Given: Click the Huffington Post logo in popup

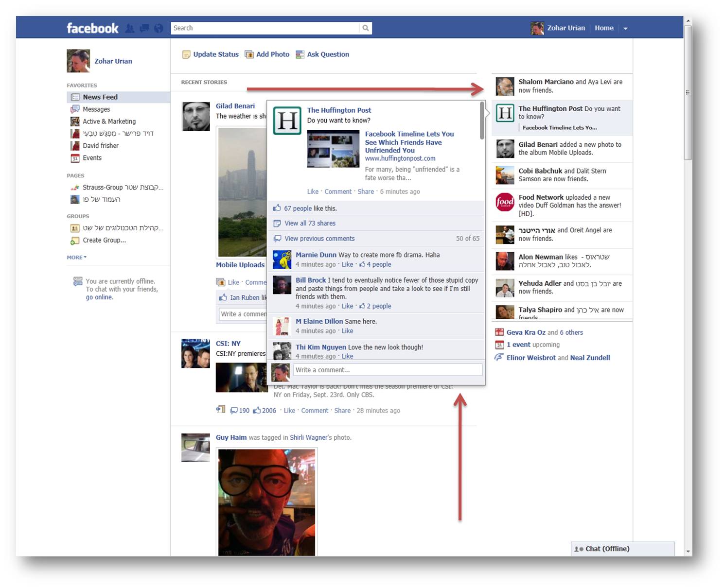Looking at the screenshot, I should (287, 121).
